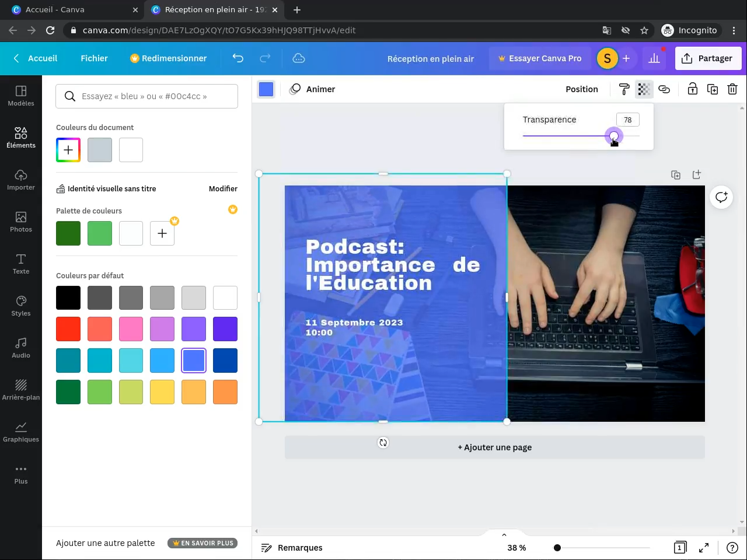Image resolution: width=747 pixels, height=560 pixels.
Task: Click the Partager button
Action: (708, 58)
